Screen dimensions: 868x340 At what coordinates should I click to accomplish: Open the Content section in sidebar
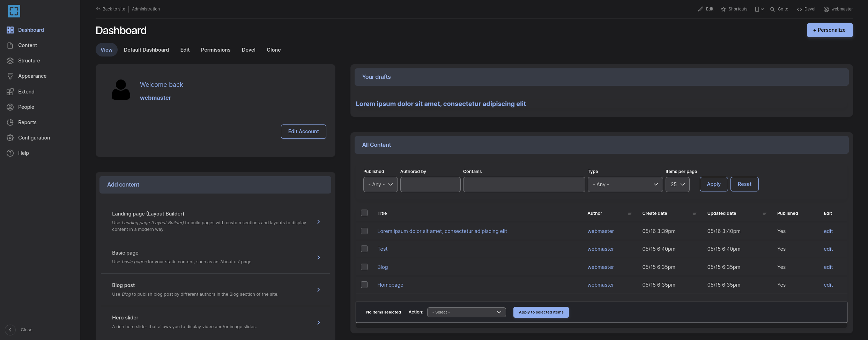pyautogui.click(x=27, y=45)
